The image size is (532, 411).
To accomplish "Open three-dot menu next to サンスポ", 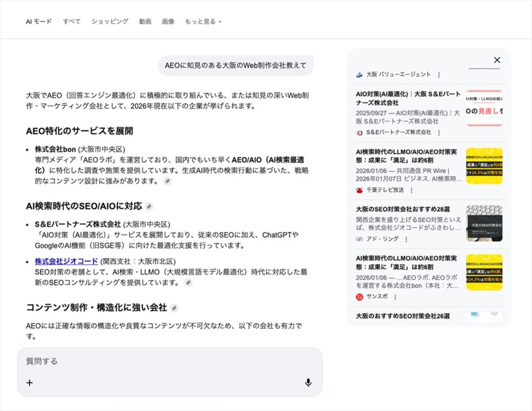I will [395, 297].
